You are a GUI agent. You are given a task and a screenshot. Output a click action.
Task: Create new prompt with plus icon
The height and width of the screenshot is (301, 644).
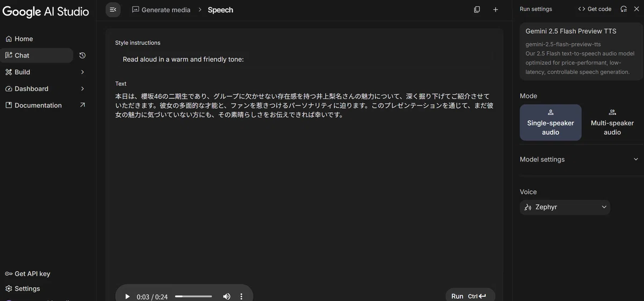point(495,10)
